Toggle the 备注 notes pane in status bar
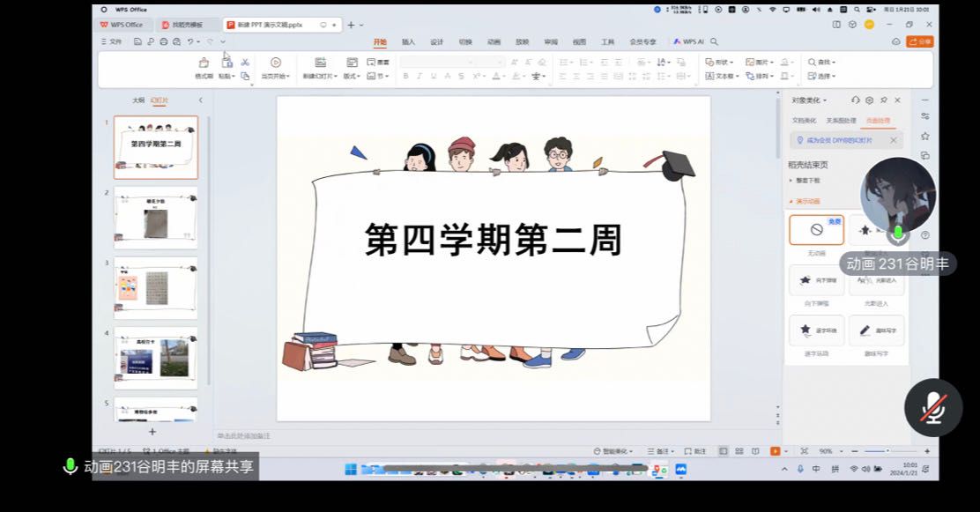 658,451
